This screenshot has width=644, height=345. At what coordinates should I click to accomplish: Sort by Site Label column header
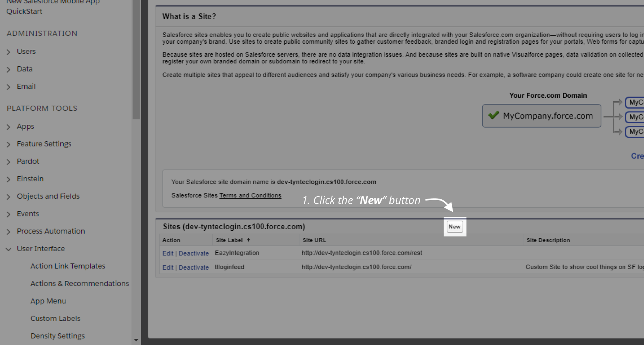pyautogui.click(x=229, y=240)
